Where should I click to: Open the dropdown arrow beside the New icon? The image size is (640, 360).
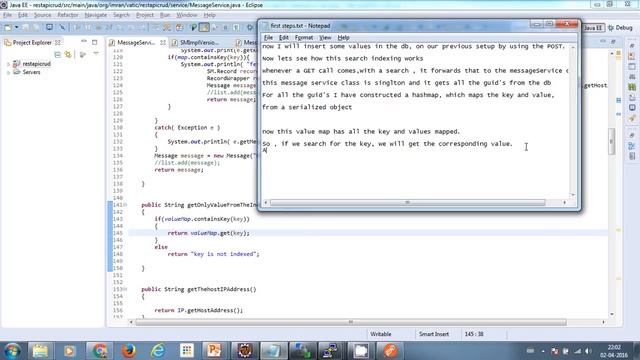pos(16,27)
